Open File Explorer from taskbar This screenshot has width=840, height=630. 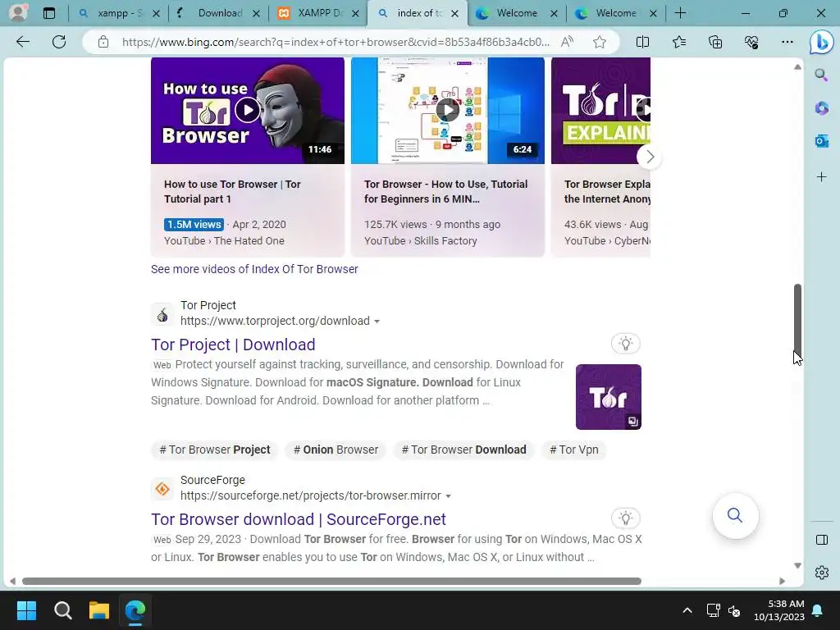point(99,610)
